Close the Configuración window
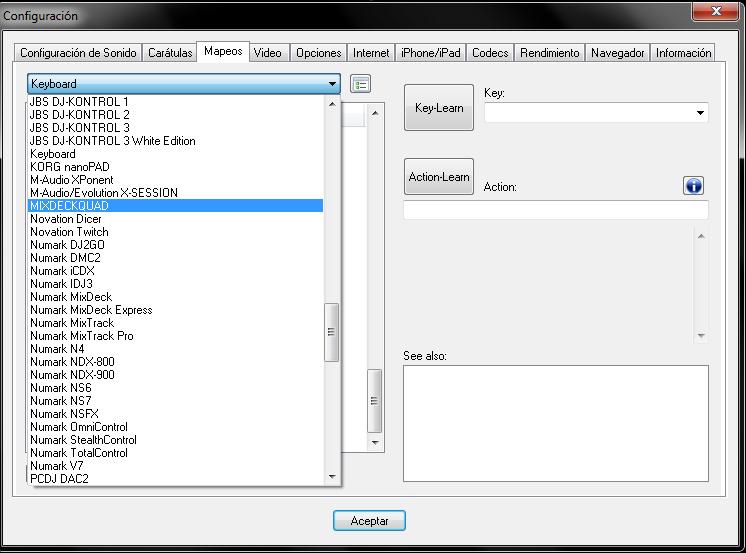Screen dimensions: 746x553 tap(717, 11)
